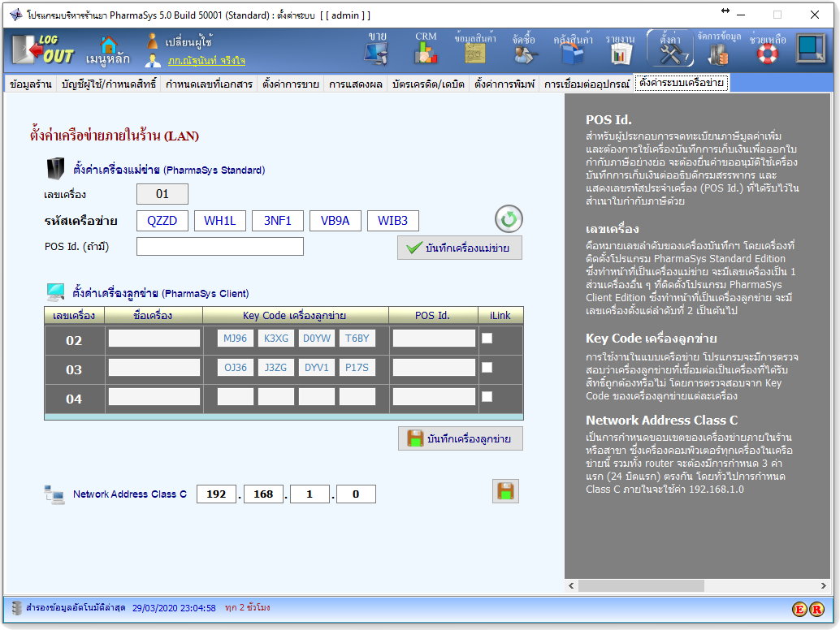The width and height of the screenshot is (840, 630).
Task: Click key code T6BY in row 02
Action: coord(357,339)
